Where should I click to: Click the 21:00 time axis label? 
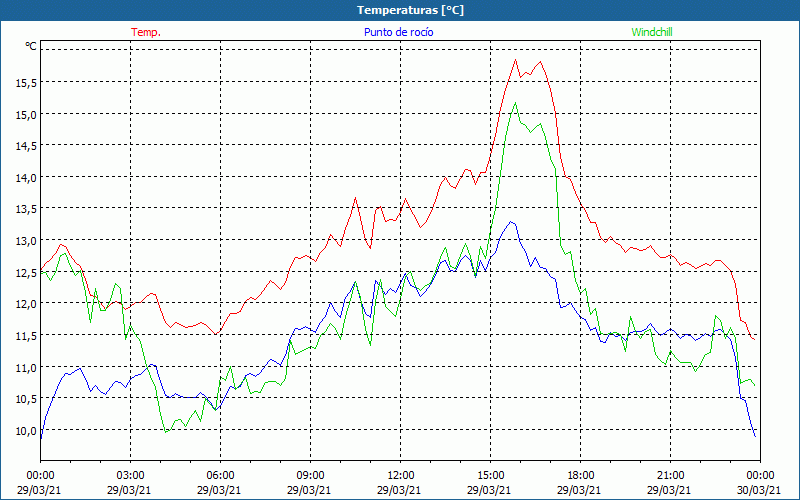(x=670, y=476)
